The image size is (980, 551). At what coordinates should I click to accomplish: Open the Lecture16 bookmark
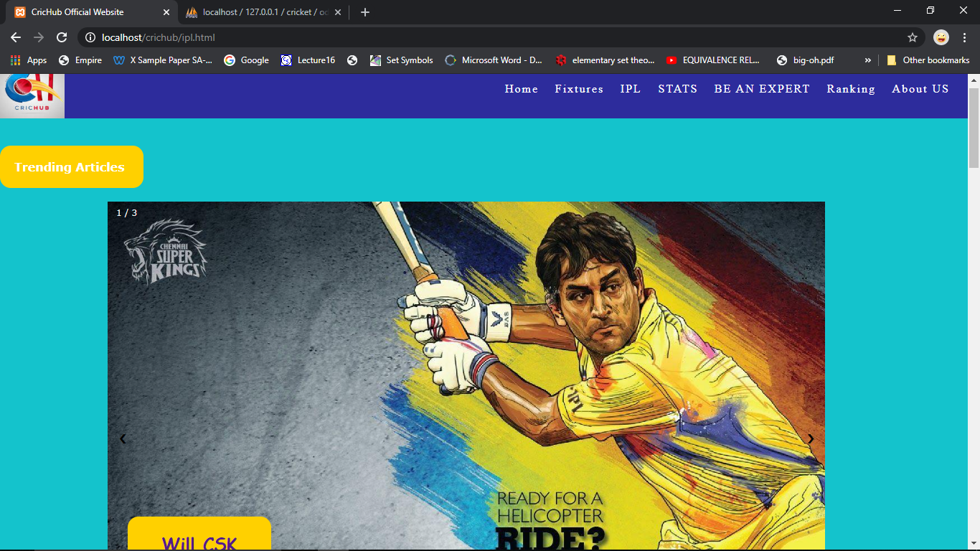coord(308,60)
